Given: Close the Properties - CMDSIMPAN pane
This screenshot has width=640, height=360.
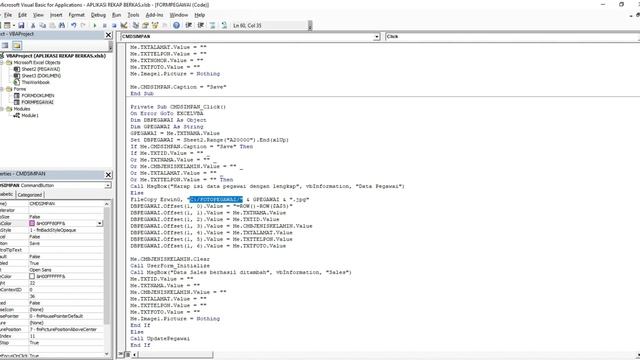Looking at the screenshot, I should (108, 175).
